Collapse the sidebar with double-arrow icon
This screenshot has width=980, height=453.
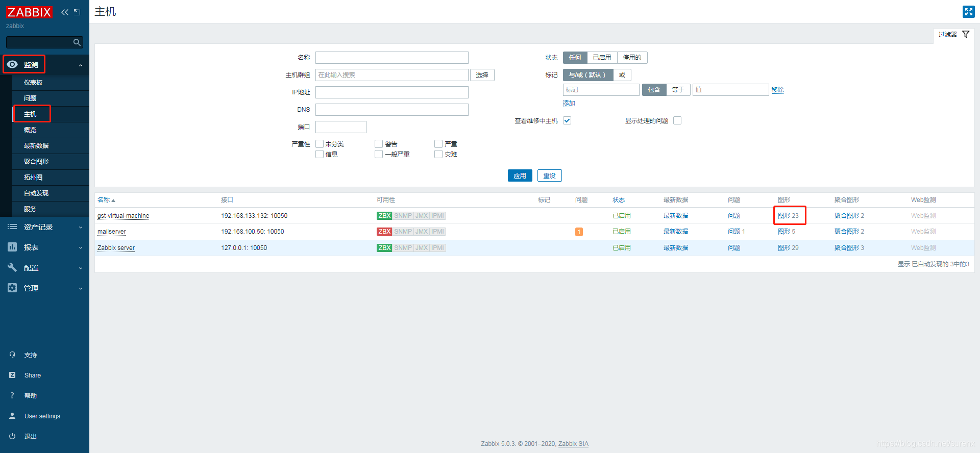pos(65,12)
